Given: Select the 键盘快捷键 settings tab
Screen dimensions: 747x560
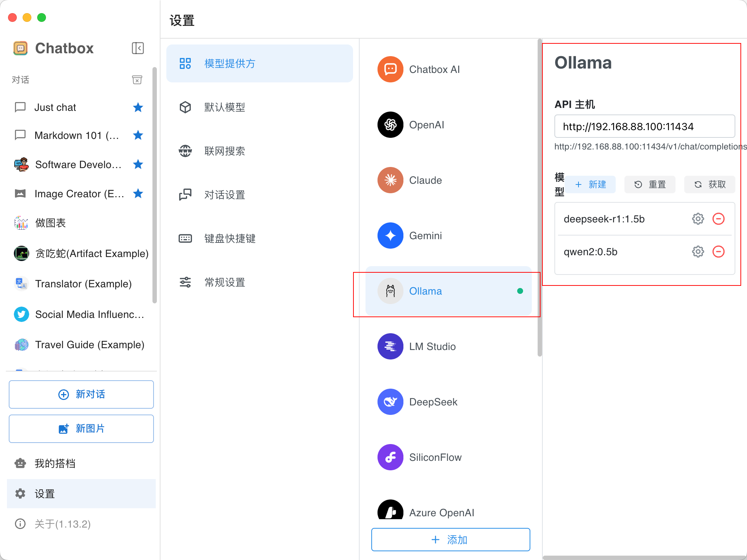Looking at the screenshot, I should click(x=260, y=238).
